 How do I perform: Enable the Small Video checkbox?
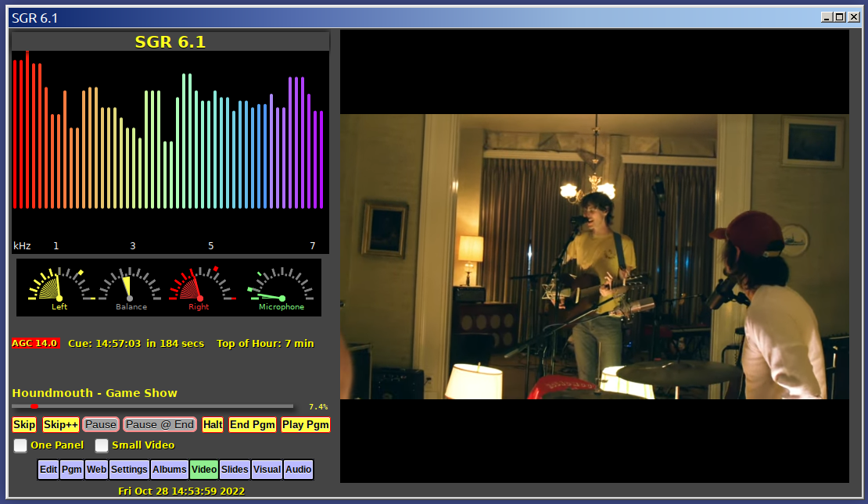click(x=102, y=445)
